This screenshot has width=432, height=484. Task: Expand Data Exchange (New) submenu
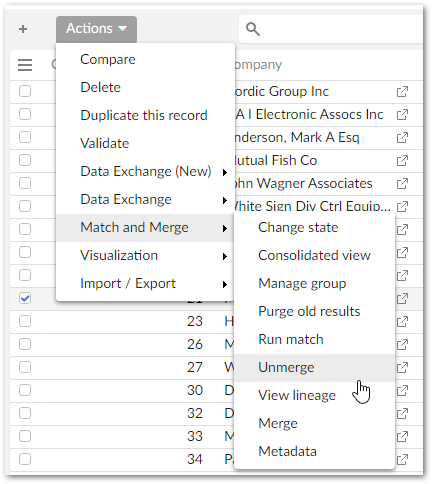tap(146, 172)
